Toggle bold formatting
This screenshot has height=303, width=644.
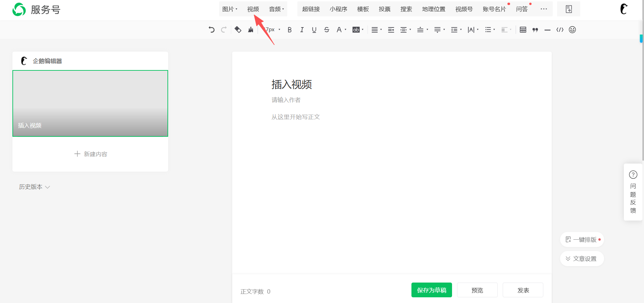290,30
